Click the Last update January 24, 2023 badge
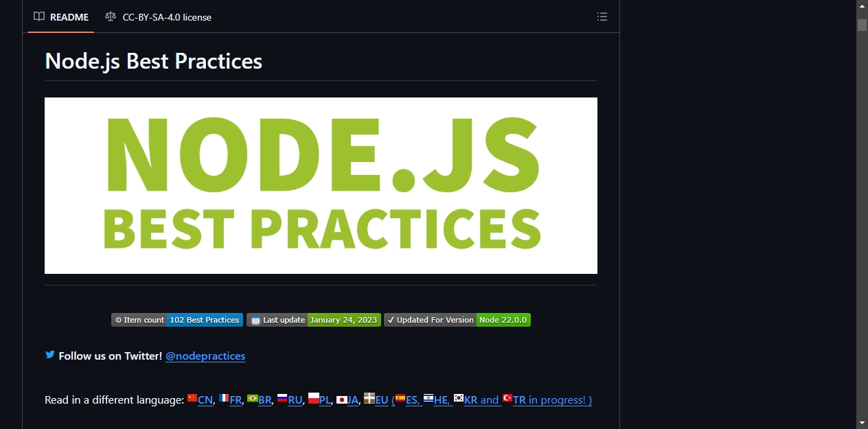 click(313, 320)
